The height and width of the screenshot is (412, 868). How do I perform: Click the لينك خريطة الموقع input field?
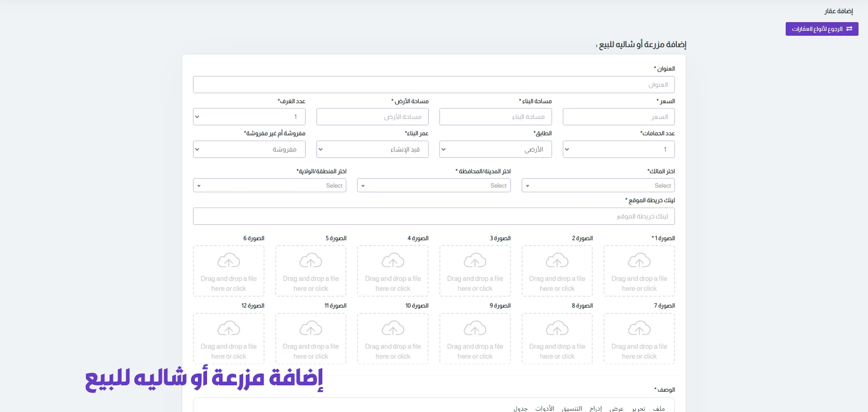434,216
